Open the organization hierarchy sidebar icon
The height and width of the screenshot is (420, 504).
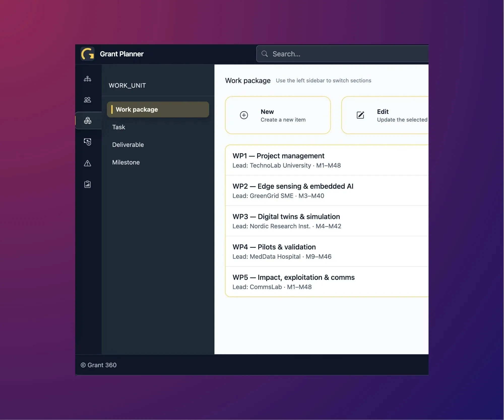(87, 79)
